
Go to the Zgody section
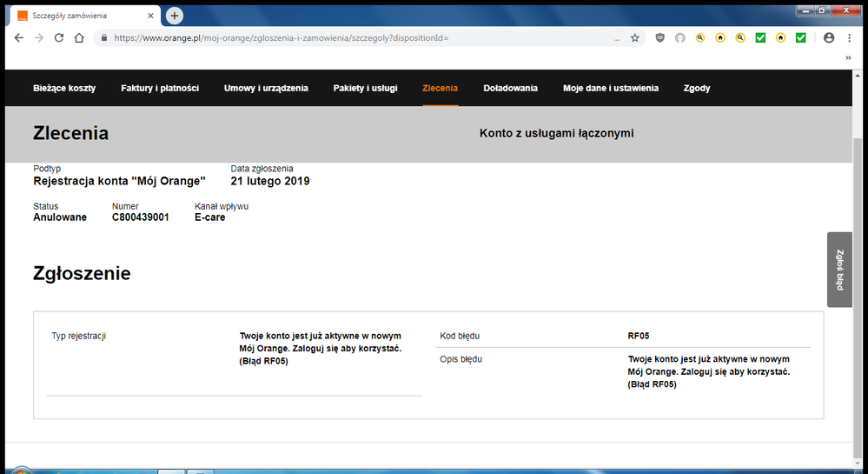696,88
